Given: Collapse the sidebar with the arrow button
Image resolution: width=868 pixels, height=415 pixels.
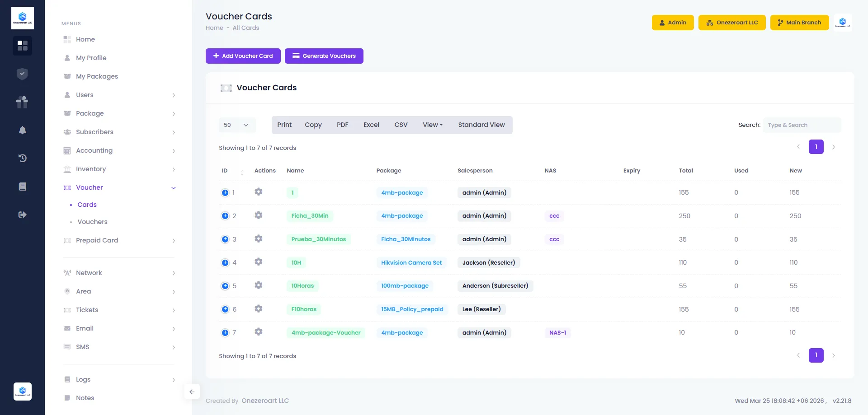Looking at the screenshot, I should coord(192,392).
